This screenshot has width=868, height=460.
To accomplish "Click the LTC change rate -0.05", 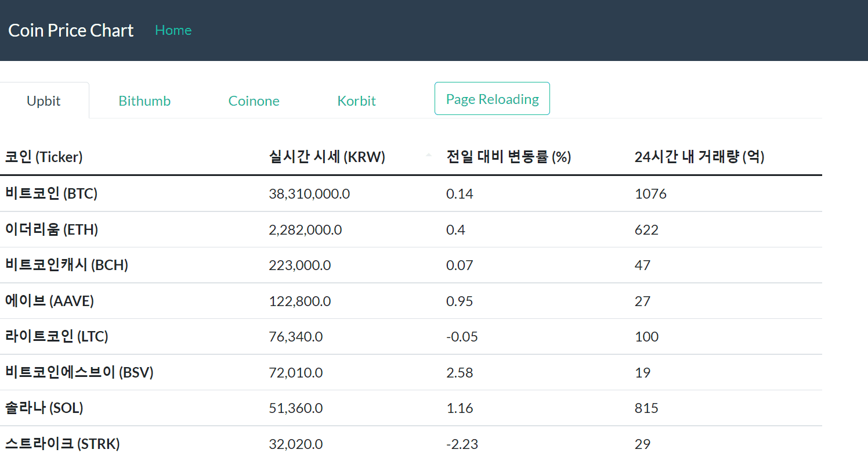I will tap(462, 337).
